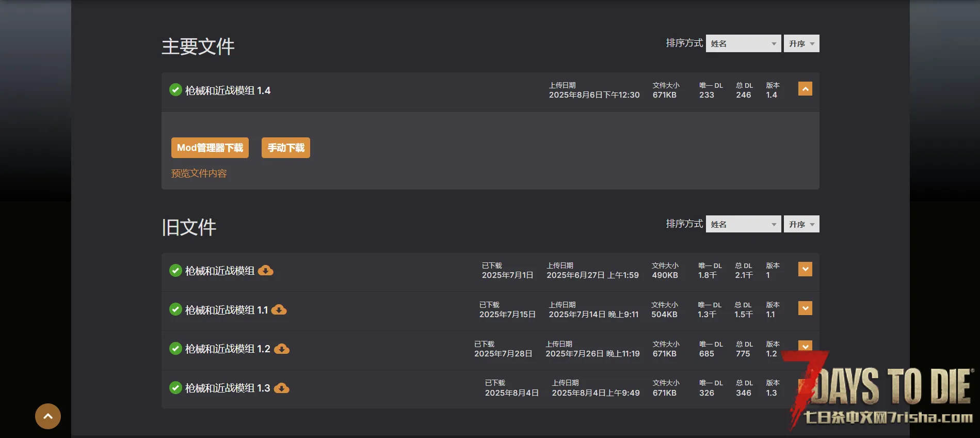
Task: Click the 手动下载 button
Action: click(x=286, y=148)
